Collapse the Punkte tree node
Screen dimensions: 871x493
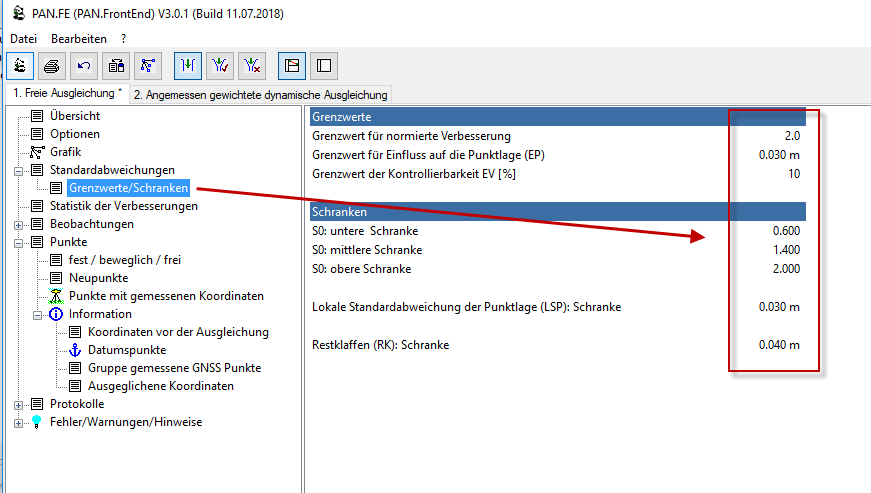[x=19, y=242]
